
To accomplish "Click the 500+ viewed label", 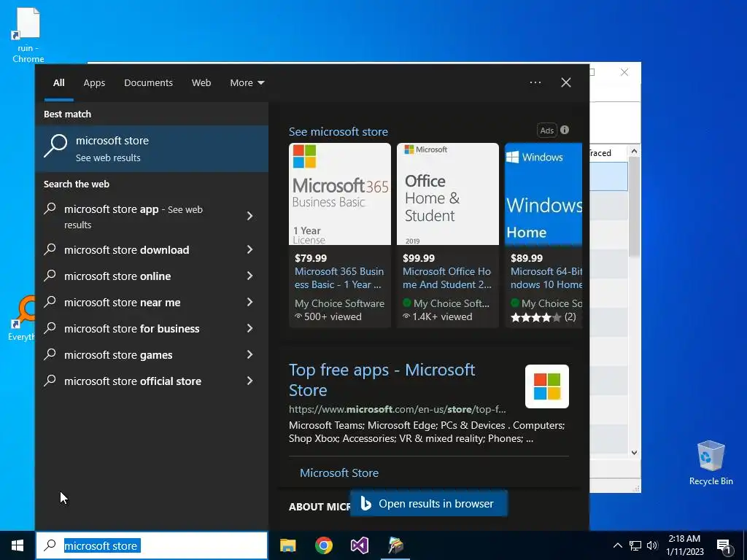I will tap(328, 316).
